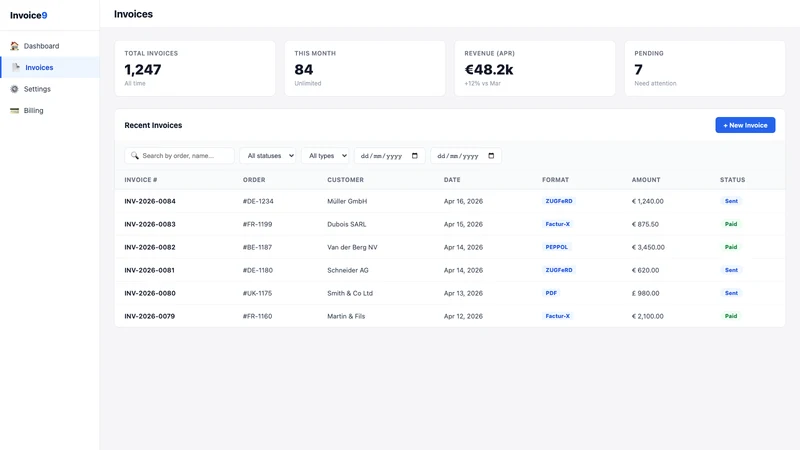Click the Billing card icon
Viewport: 800px width, 450px height.
(x=14, y=110)
